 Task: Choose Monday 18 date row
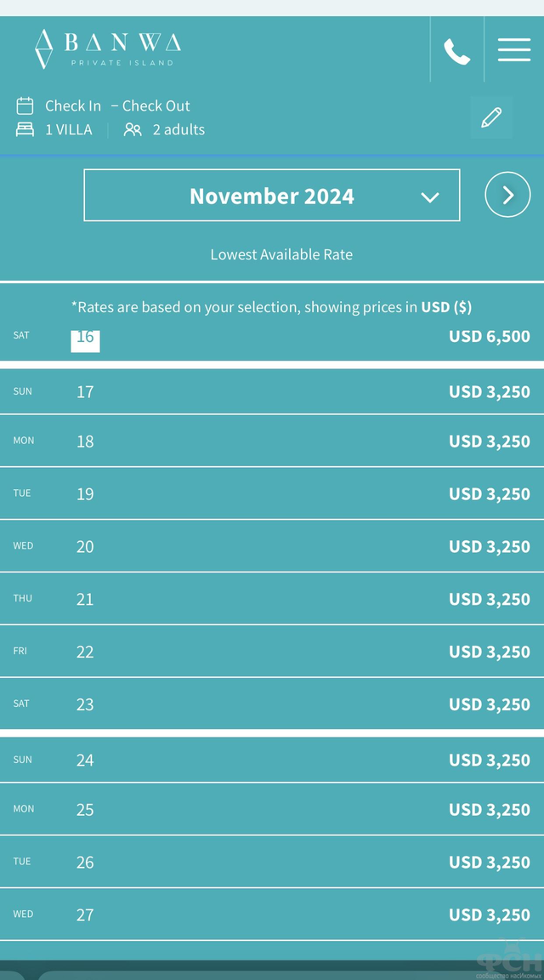coord(272,441)
